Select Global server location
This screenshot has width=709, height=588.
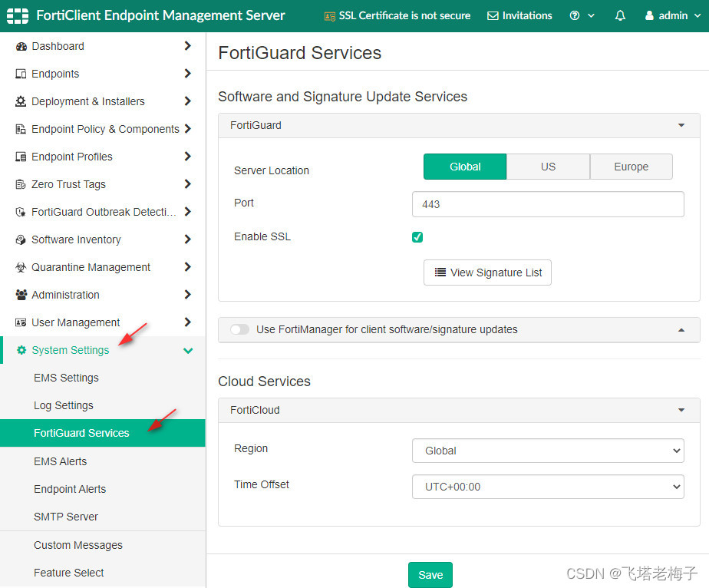click(465, 167)
